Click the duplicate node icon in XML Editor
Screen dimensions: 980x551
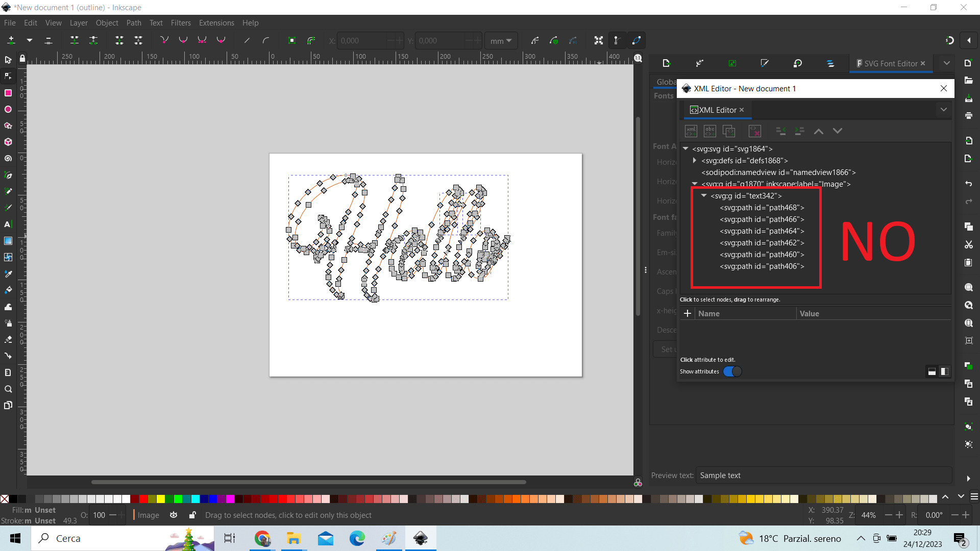(729, 131)
